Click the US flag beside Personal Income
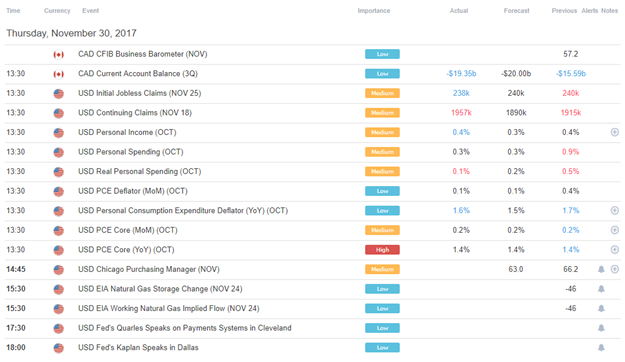 coord(59,133)
